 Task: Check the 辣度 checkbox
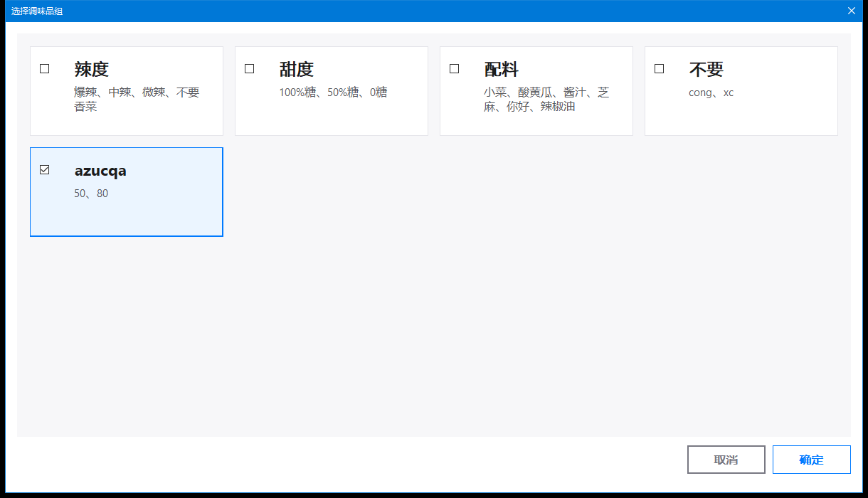coord(44,69)
